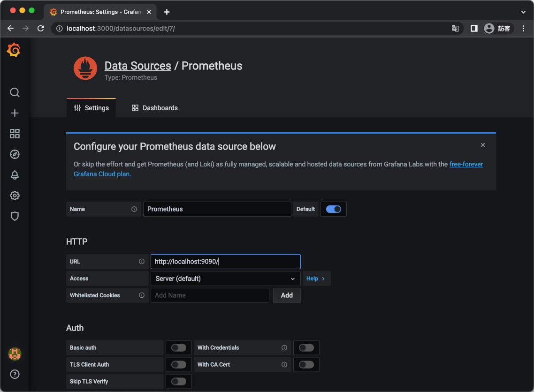
Task: Open the tab search chevron
Action: point(524,12)
